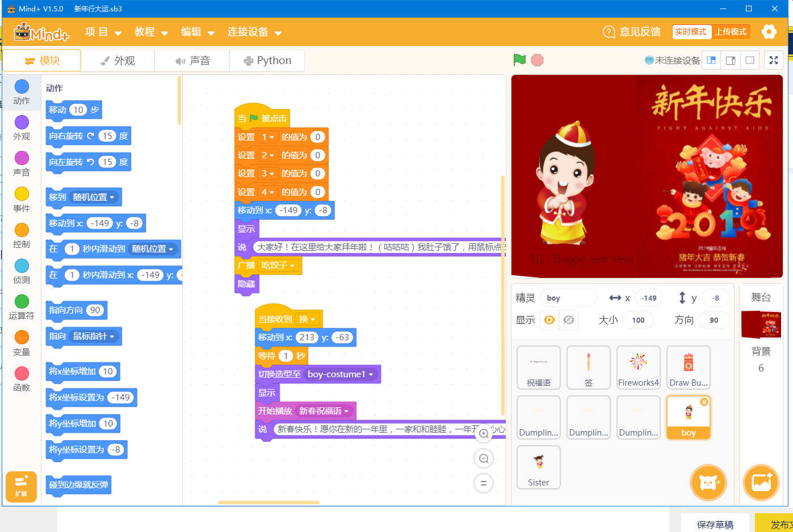Click the sprite 方向 direction field

714,320
